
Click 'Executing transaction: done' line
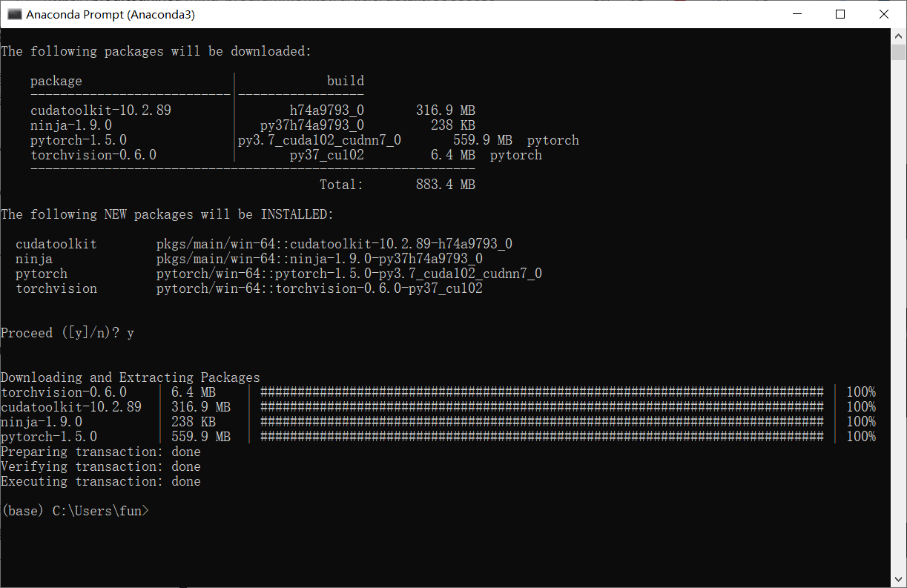pyautogui.click(x=101, y=481)
